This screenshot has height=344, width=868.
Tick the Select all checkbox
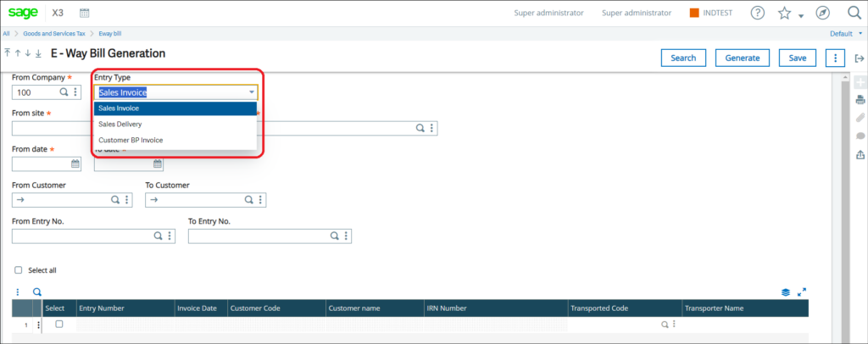tap(19, 270)
